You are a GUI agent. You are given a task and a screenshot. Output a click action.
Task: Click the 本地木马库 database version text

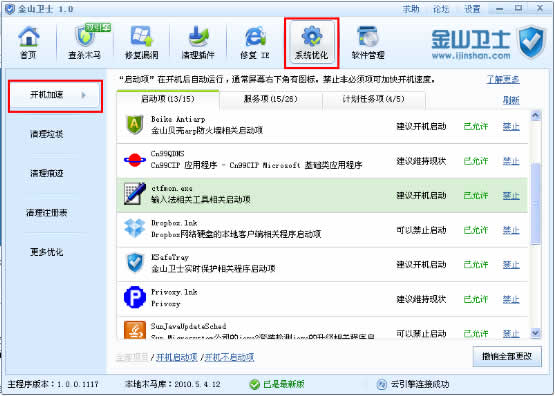(x=173, y=384)
